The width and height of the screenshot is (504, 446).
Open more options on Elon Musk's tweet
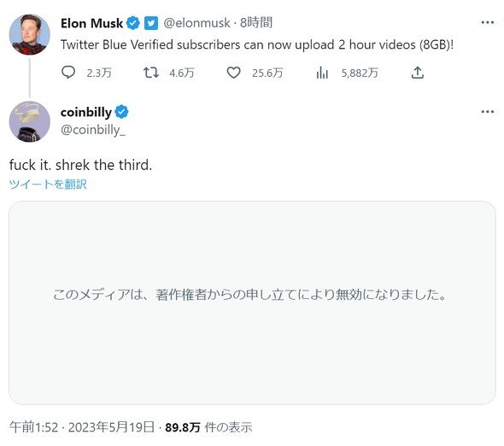point(487,22)
